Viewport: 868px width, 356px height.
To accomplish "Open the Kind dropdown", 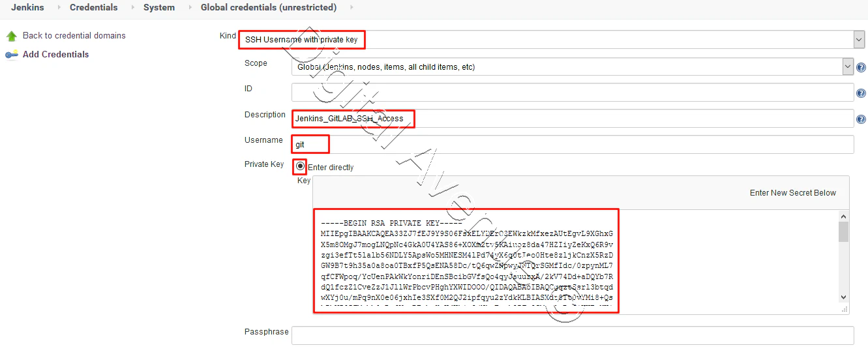I will 546,40.
